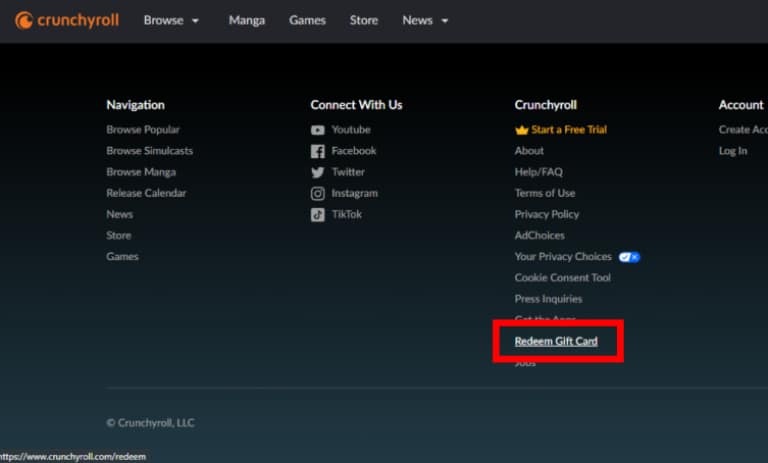Click the Youtube icon in Connect With Us
This screenshot has height=463, width=768.
coord(317,130)
